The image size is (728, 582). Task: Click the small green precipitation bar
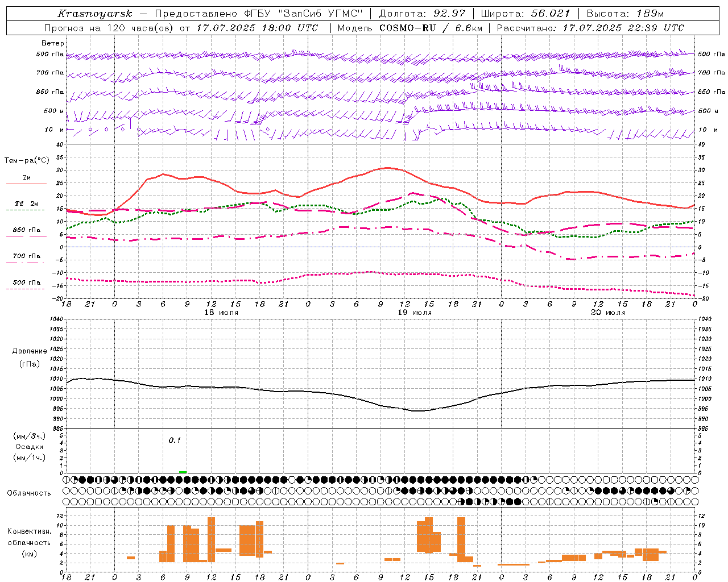(x=183, y=472)
